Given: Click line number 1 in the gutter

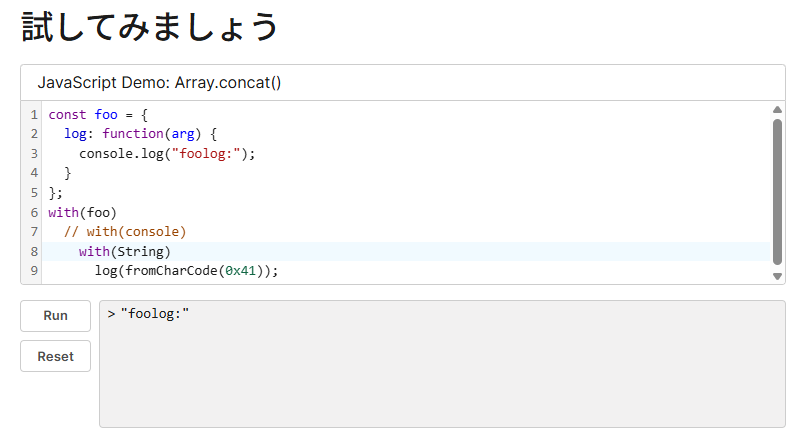Looking at the screenshot, I should [x=34, y=115].
